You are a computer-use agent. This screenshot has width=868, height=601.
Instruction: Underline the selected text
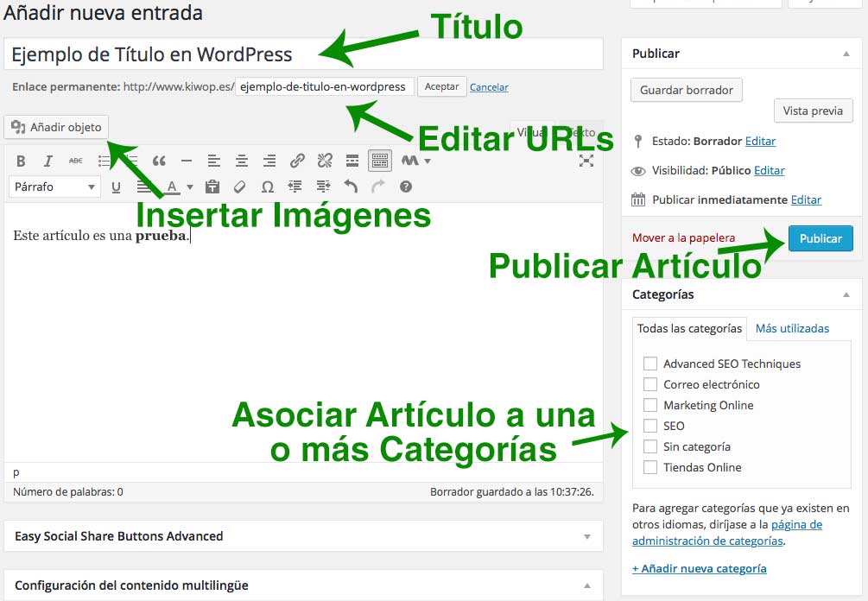(x=116, y=187)
